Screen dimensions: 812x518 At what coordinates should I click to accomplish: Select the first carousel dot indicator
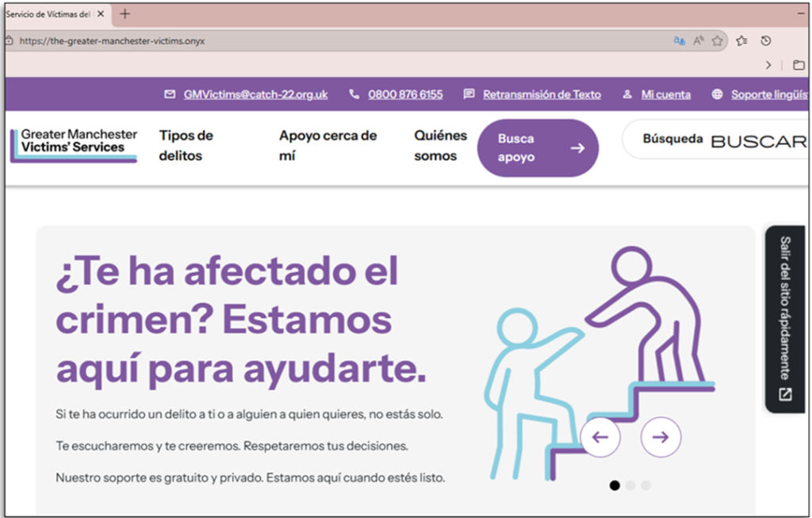coord(615,485)
